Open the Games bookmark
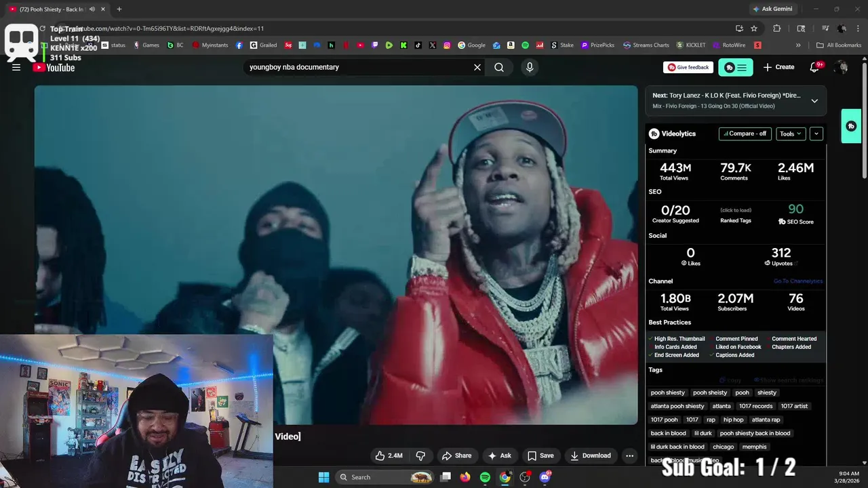This screenshot has width=868, height=488. (146, 45)
